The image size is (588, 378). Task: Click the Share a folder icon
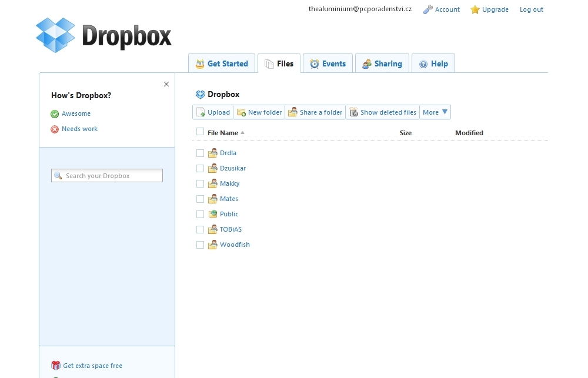pyautogui.click(x=293, y=112)
